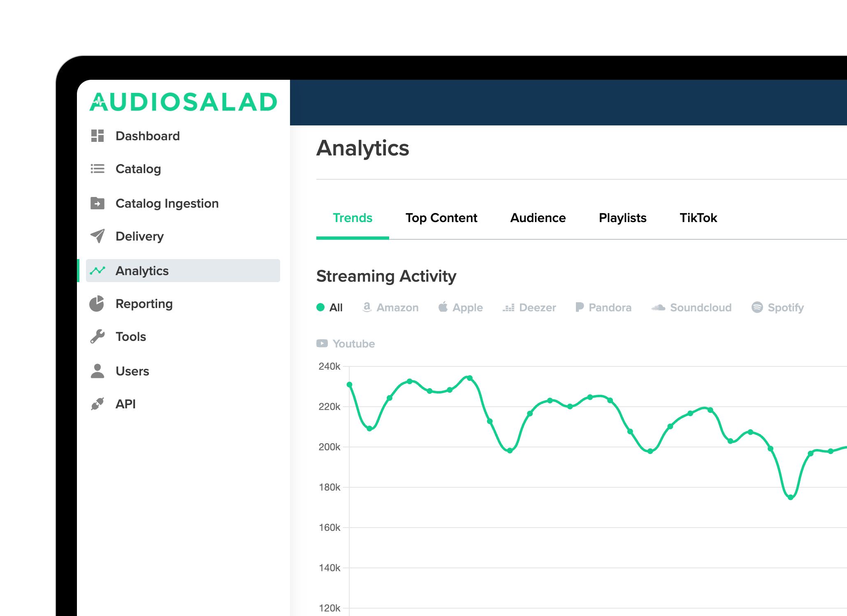Screen dimensions: 847x616
Task: Select the All platforms filter
Action: (x=330, y=308)
